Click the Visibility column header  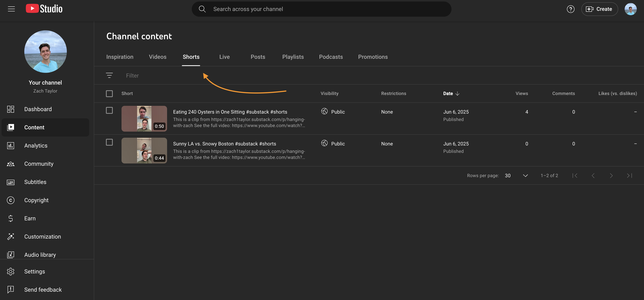click(x=330, y=93)
